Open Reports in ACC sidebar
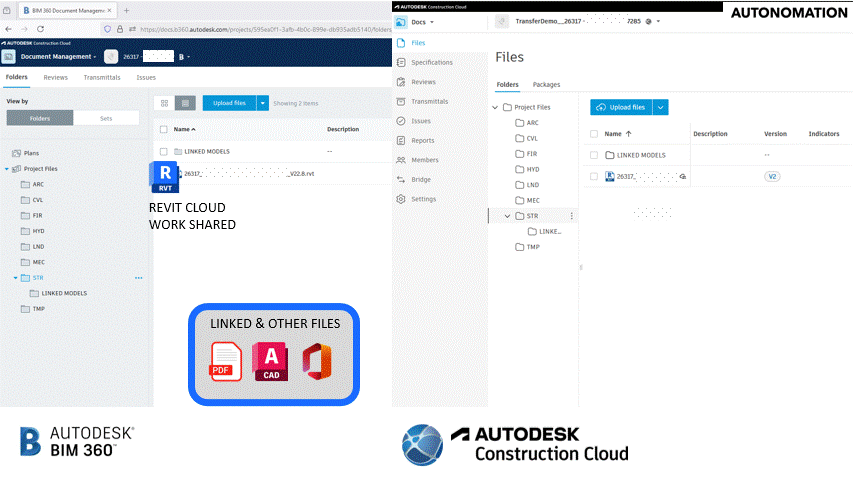This screenshot has height=480, width=853. (423, 140)
